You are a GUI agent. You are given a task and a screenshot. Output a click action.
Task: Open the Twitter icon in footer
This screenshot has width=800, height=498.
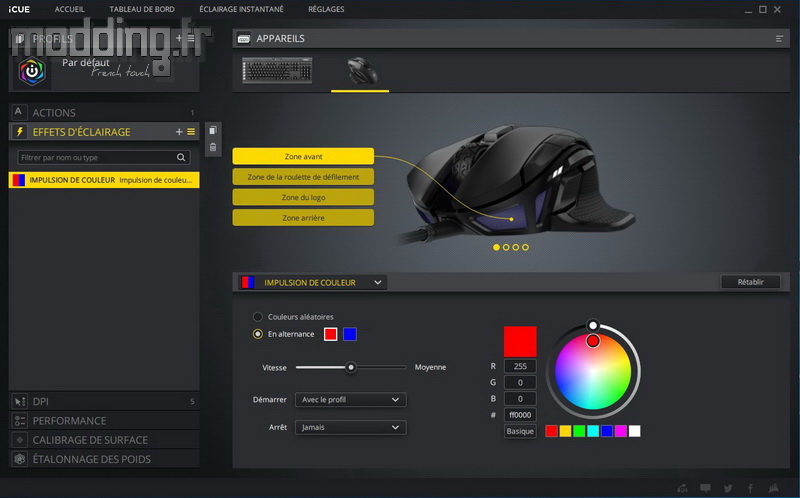coord(728,488)
